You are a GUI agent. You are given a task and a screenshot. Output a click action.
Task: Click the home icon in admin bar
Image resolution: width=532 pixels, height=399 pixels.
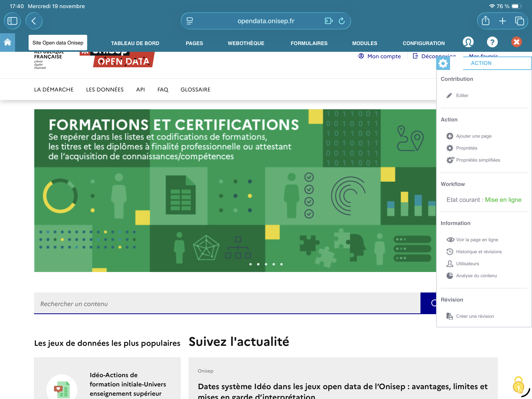pyautogui.click(x=8, y=42)
